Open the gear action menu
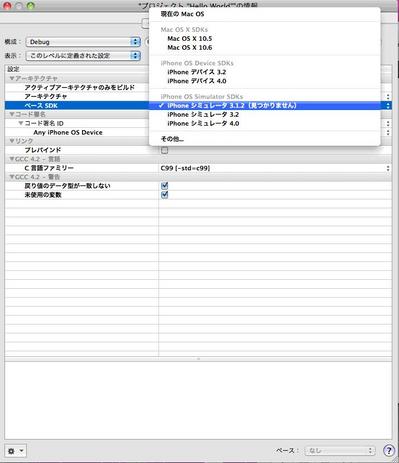This screenshot has height=463, width=399. pos(15,451)
